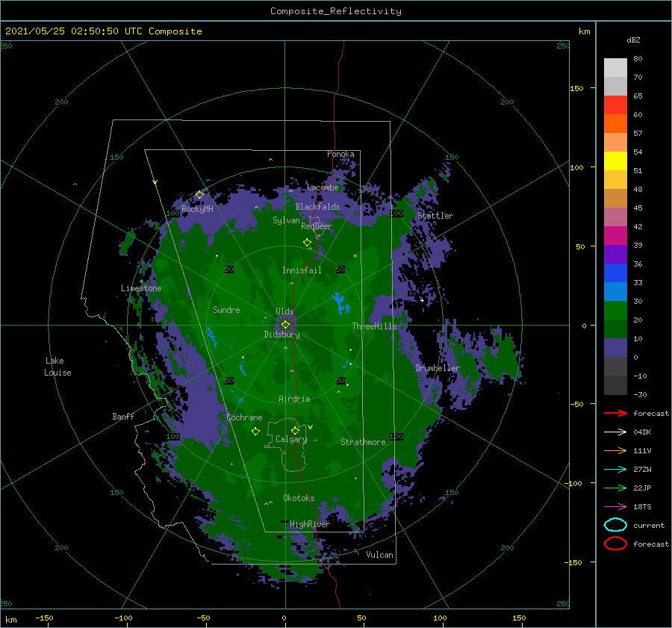The height and width of the screenshot is (628, 672).
Task: Click the yellow diamond marker below RedDeer
Action: (x=307, y=243)
